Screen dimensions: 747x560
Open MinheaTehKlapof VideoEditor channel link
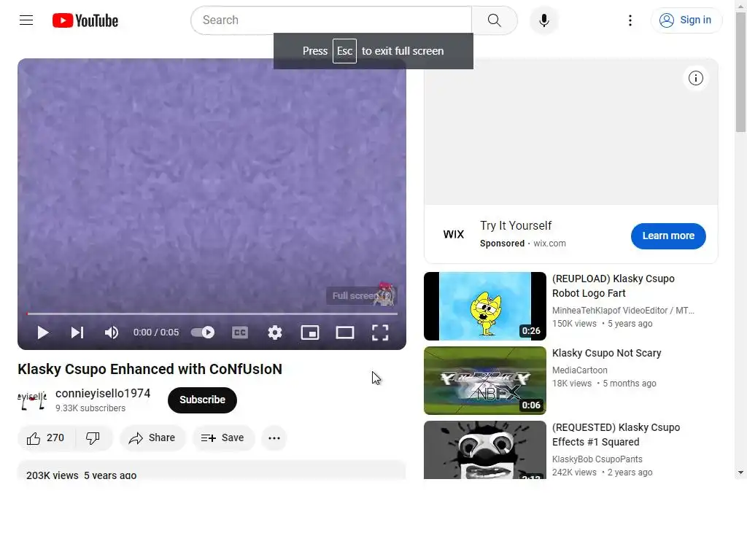point(623,311)
